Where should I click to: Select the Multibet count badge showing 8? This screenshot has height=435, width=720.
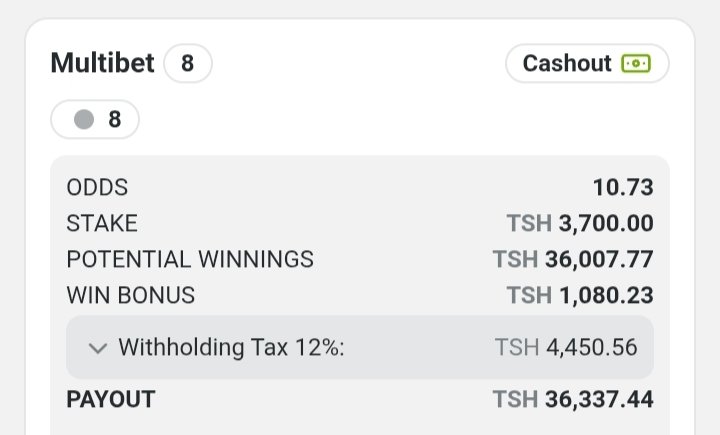coord(187,63)
